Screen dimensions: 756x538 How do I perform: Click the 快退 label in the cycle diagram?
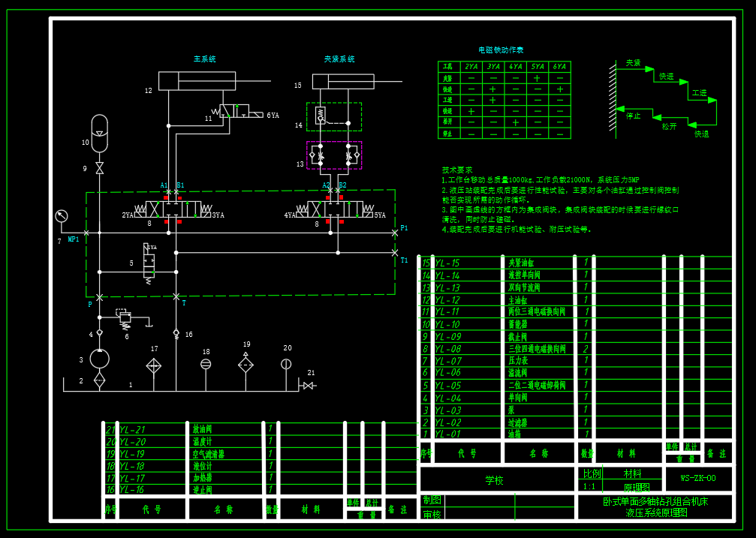[x=701, y=134]
